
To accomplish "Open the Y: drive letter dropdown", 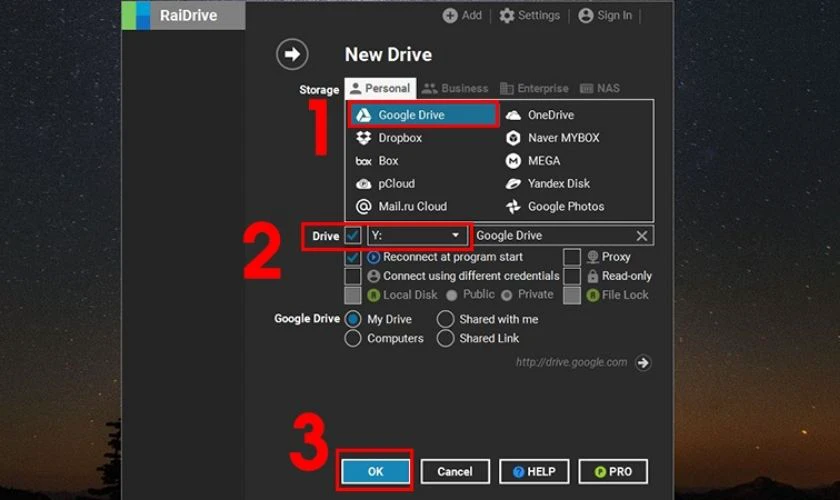I will tap(417, 236).
